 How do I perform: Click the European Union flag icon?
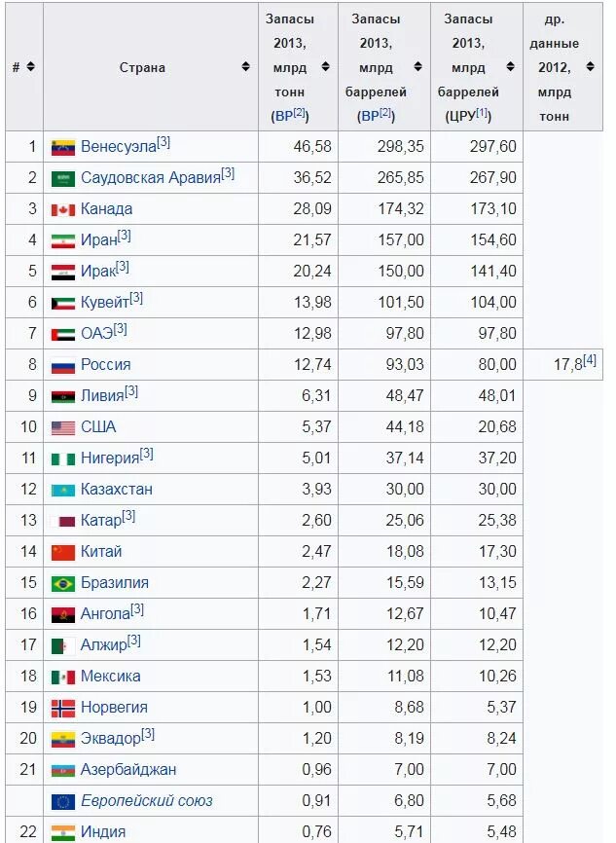coord(63,802)
